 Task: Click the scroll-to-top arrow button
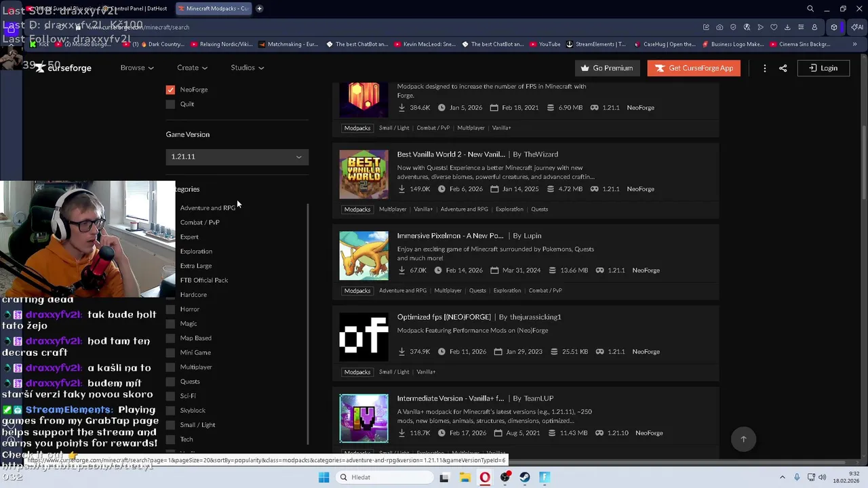743,439
